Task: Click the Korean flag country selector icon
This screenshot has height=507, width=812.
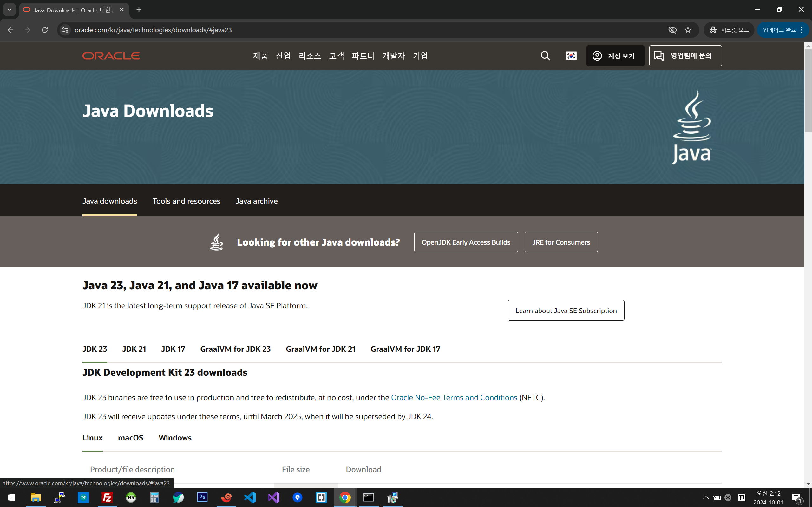Action: pos(571,56)
